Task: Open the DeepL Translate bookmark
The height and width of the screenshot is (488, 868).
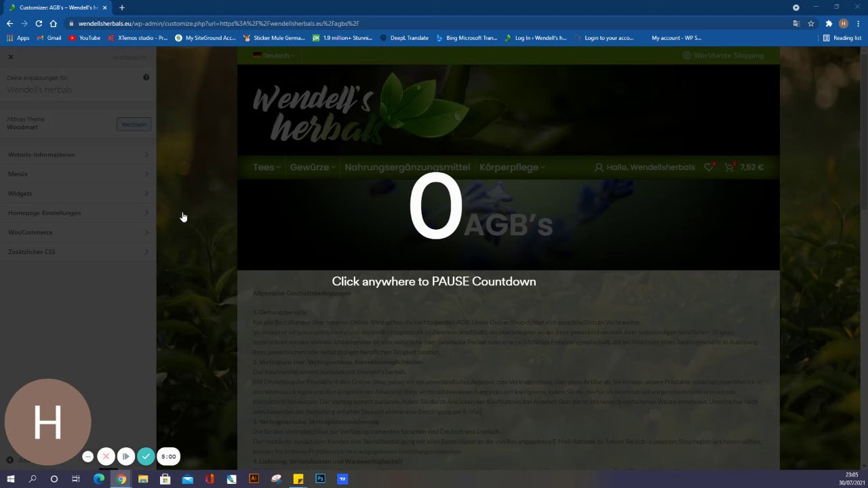Action: pyautogui.click(x=405, y=38)
